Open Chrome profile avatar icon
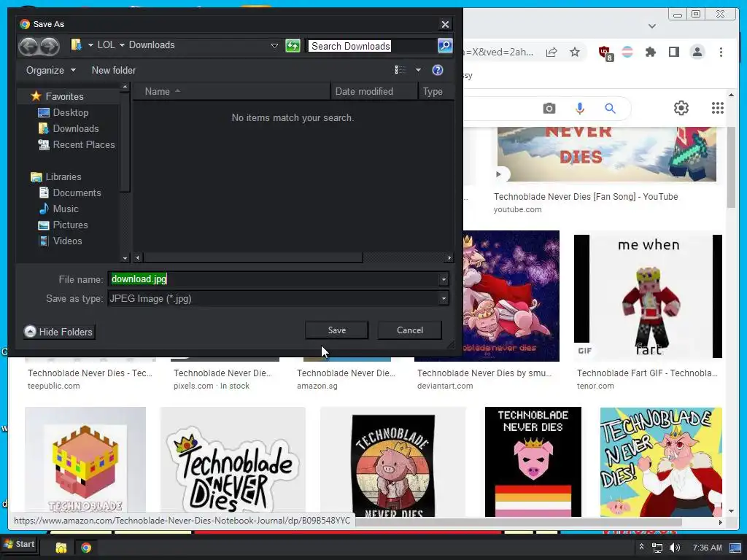This screenshot has width=747, height=560. (x=697, y=52)
